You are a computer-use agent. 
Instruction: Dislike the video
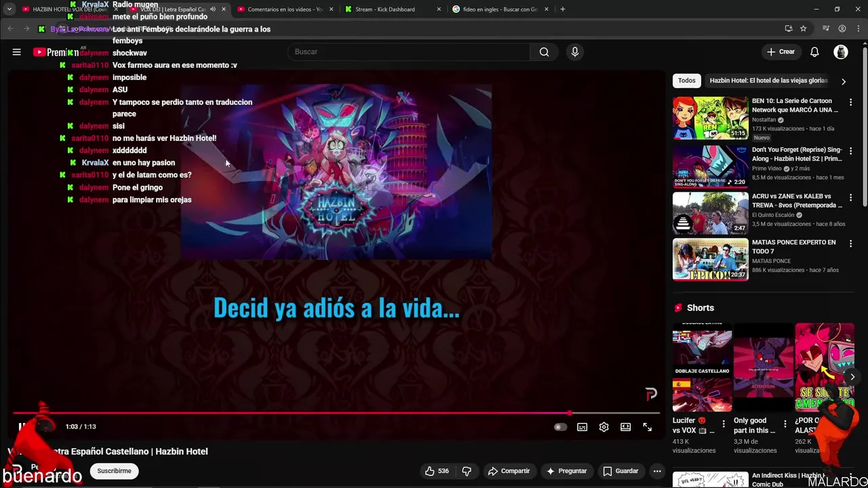[467, 471]
